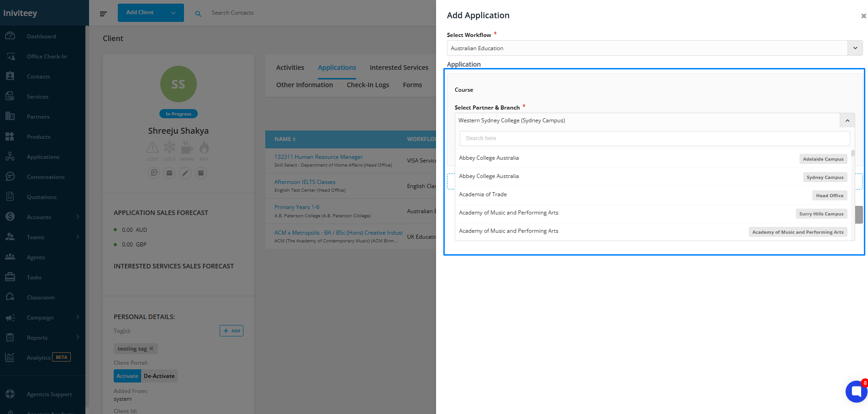Click the hamburger menu icon in header

click(x=103, y=14)
